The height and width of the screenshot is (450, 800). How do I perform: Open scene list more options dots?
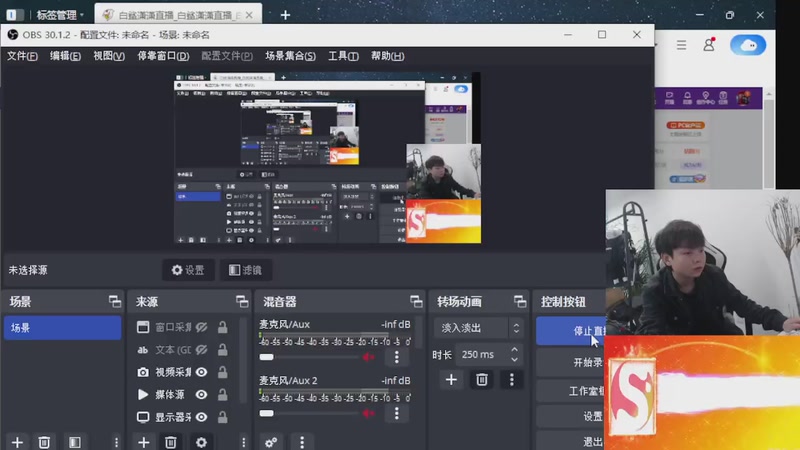coord(116,442)
